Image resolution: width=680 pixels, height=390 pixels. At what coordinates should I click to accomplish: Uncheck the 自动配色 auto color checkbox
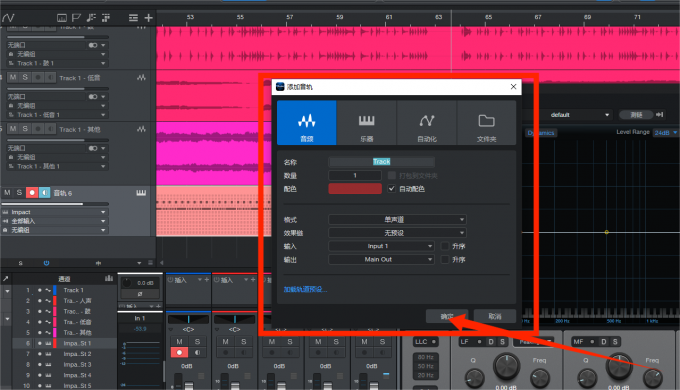click(392, 189)
